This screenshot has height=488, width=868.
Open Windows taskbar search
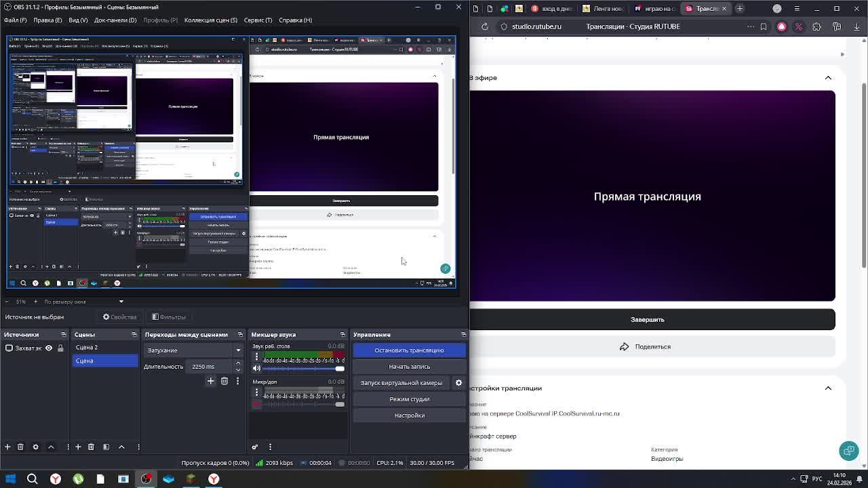pos(32,479)
